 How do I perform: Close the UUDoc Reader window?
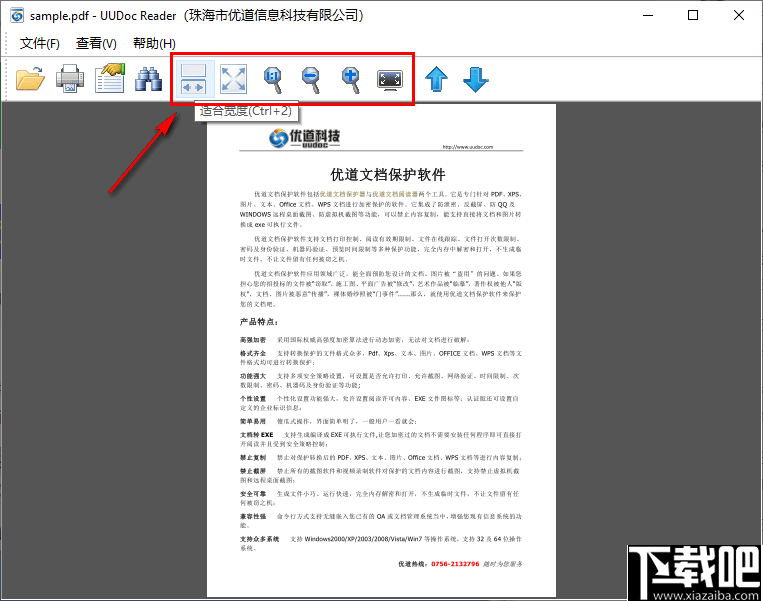click(739, 15)
